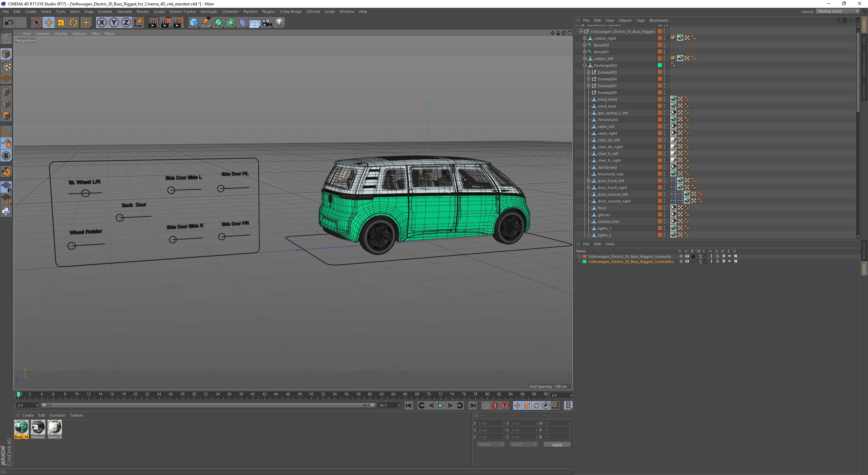Collapse the Volkswagen_Electric_ID_Buzz_Rigged root node
868x475 pixels.
[581, 32]
